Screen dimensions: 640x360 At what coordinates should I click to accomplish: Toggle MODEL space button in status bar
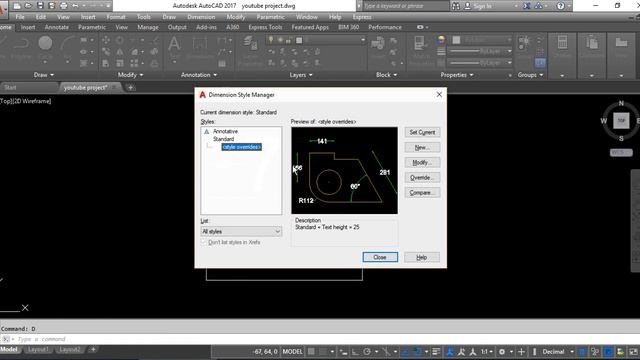coord(293,352)
